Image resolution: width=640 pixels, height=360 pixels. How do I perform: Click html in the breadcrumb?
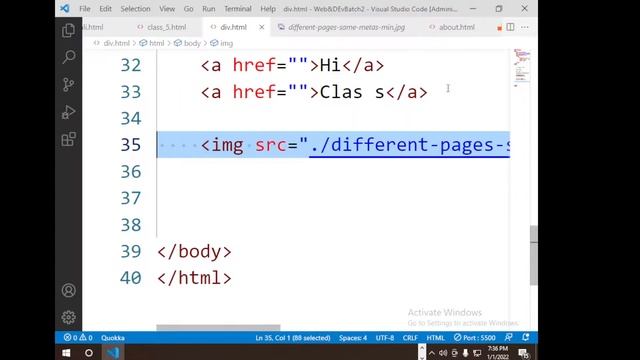(x=156, y=43)
